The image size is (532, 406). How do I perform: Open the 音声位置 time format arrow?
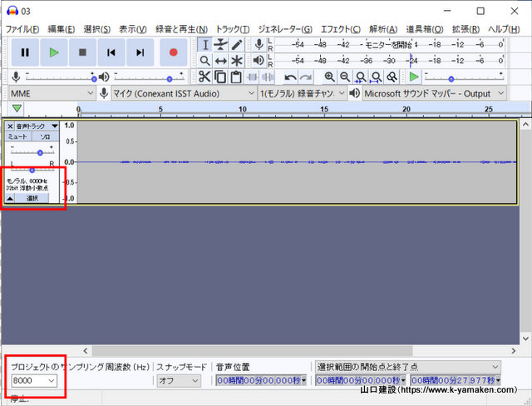[x=303, y=380]
